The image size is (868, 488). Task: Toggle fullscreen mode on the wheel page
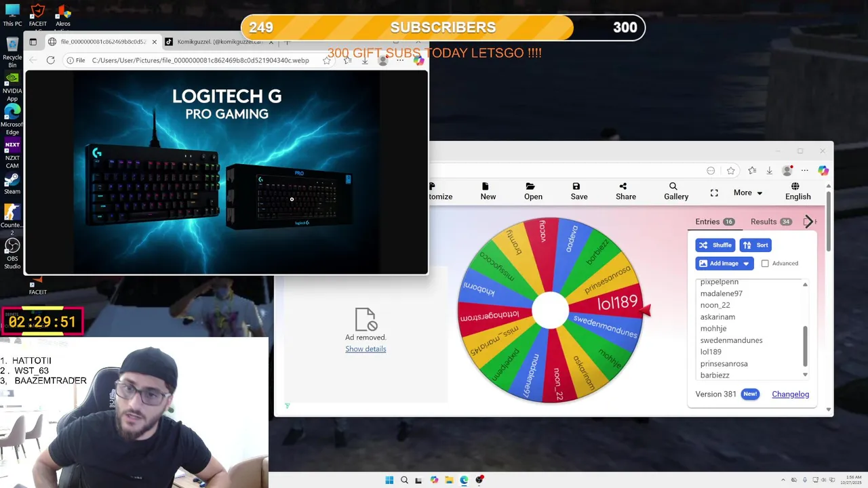[x=714, y=193]
